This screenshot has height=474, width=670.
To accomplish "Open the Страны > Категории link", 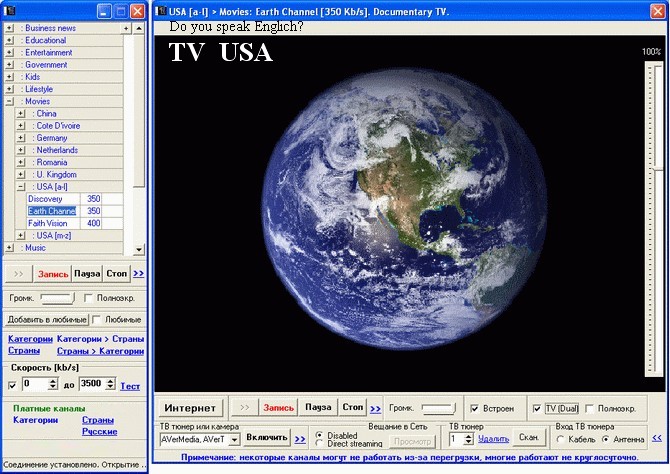I will [100, 351].
